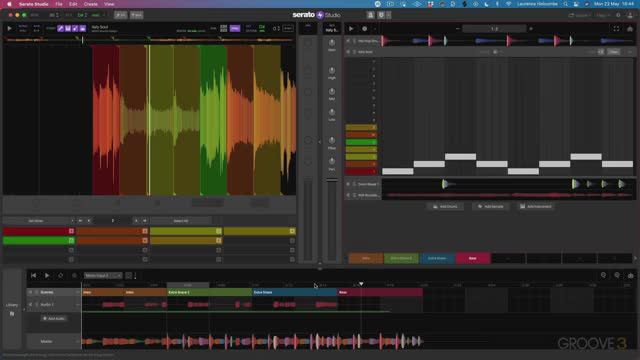Toggle the second orange pad checkbox below
The image size is (640, 360).
(x=145, y=240)
